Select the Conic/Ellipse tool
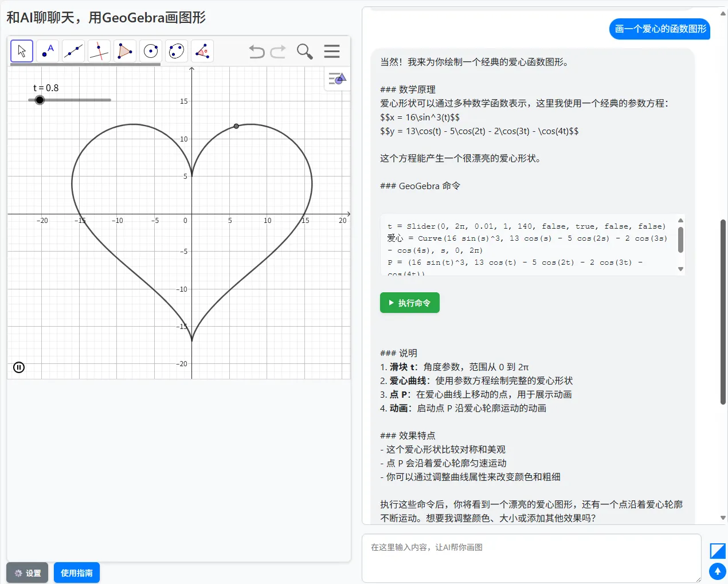Image resolution: width=728 pixels, height=584 pixels. click(176, 51)
